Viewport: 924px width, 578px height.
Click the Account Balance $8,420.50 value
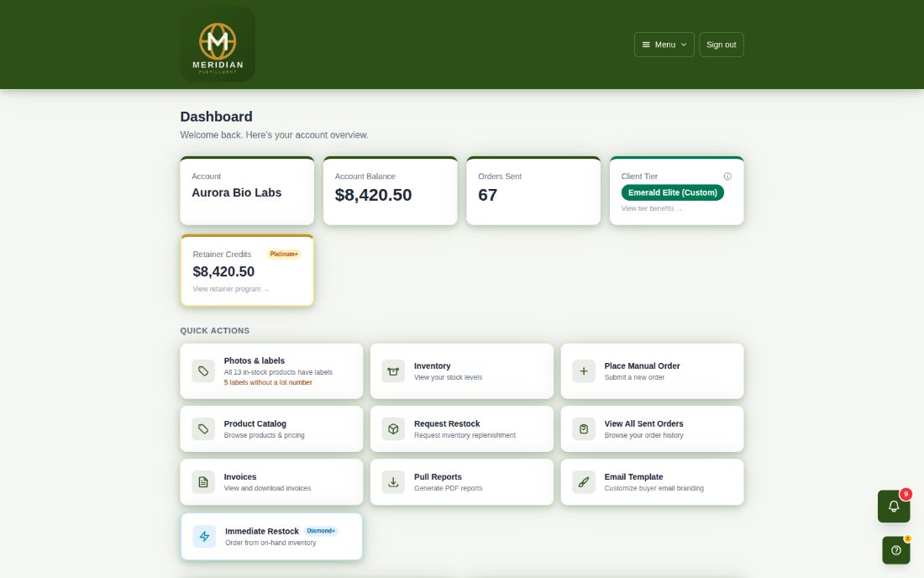[x=374, y=195]
